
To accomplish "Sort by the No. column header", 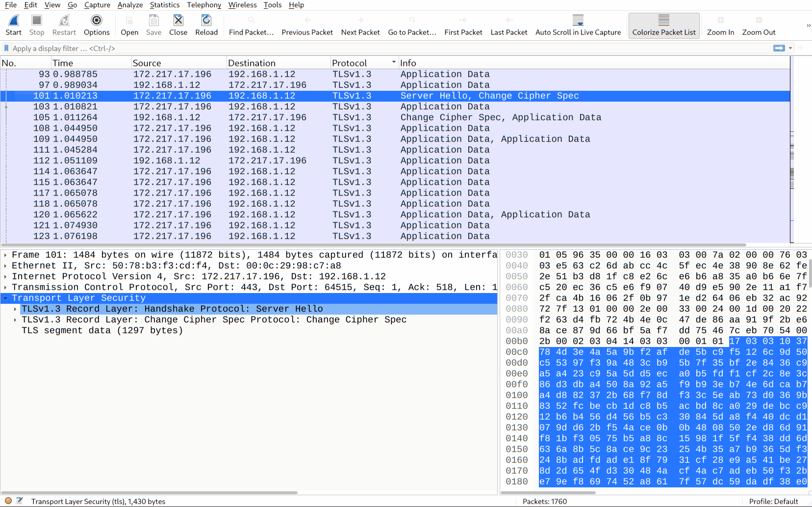I will 25,63.
